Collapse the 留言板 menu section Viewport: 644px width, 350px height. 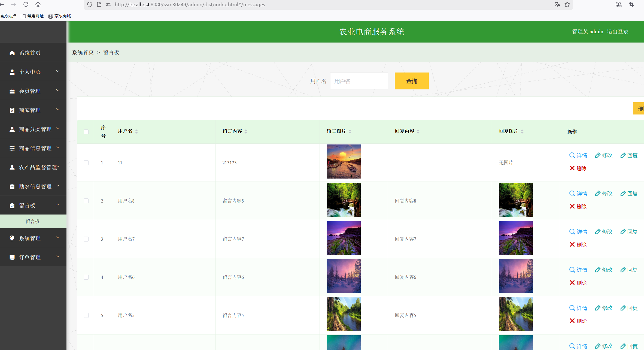coord(33,205)
